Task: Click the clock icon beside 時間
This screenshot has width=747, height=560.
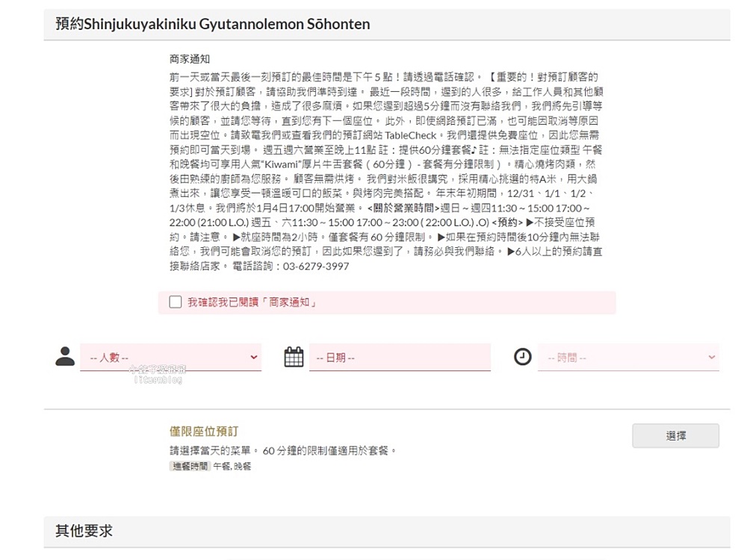Action: [523, 357]
